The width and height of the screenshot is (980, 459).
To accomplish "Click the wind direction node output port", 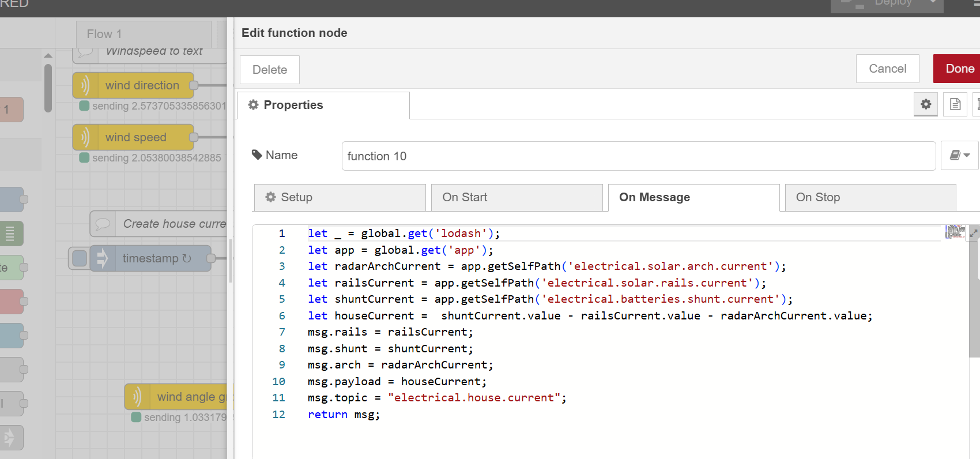I will coord(194,85).
